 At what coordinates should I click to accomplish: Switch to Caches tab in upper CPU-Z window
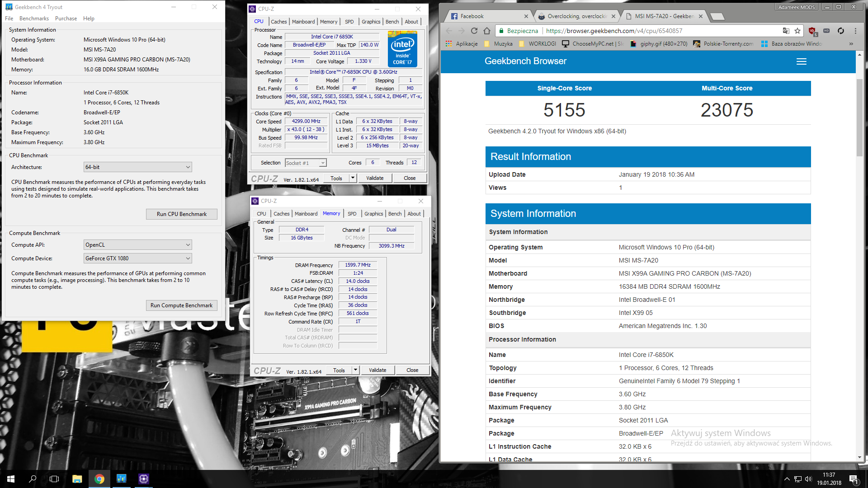[278, 22]
